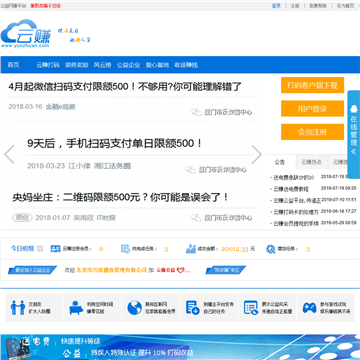
Task: Click the list-with-eye charity icon
Action: pyautogui.click(x=251, y=308)
